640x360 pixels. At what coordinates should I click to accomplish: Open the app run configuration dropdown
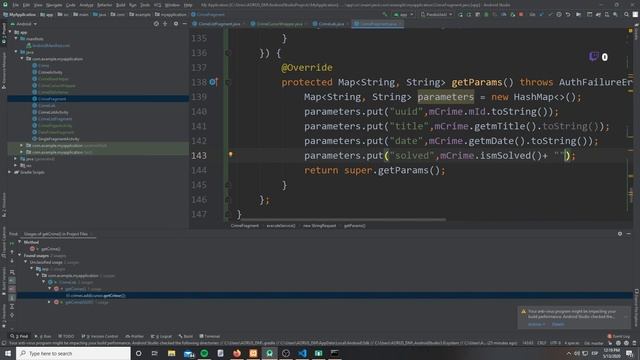tap(403, 15)
